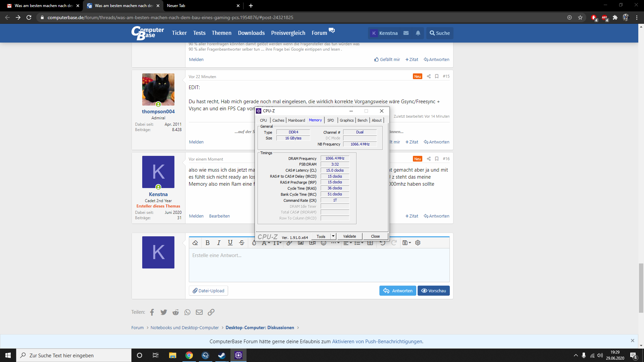Toggle bold formatting in the reply editor
The image size is (644, 362).
click(207, 243)
